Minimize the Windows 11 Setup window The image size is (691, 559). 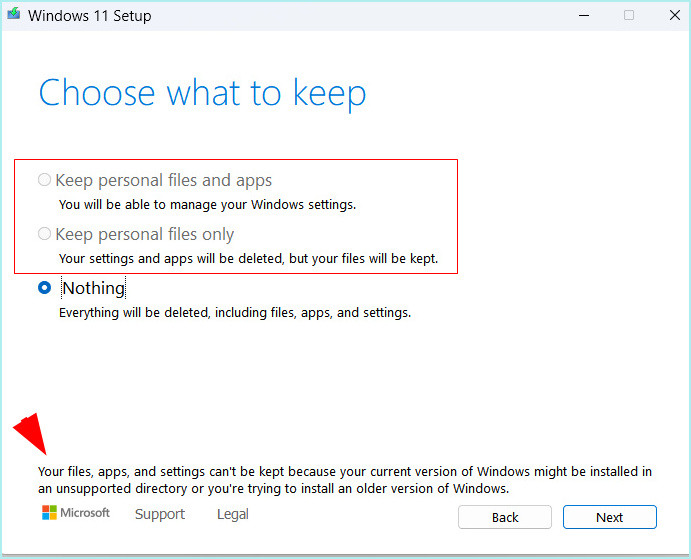[x=584, y=15]
